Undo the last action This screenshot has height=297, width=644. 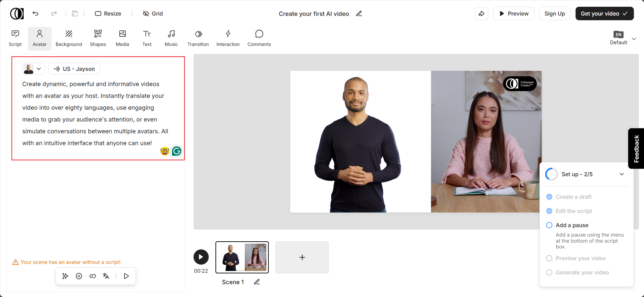pyautogui.click(x=35, y=13)
